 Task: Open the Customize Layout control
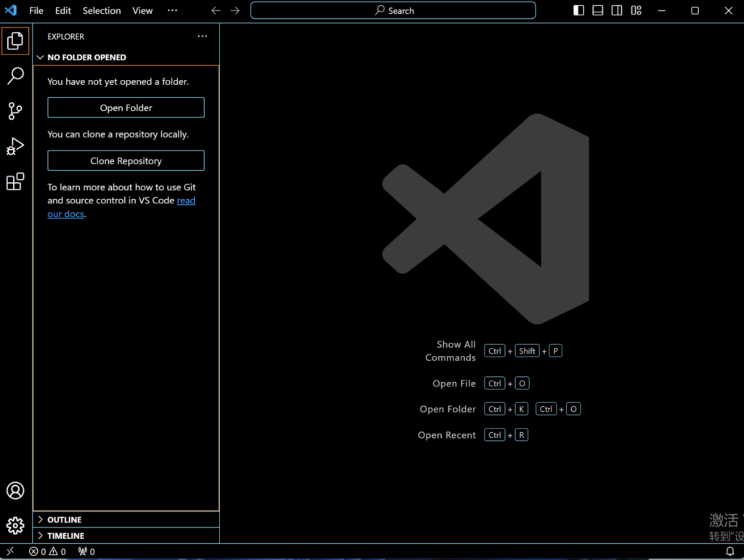[x=636, y=10]
